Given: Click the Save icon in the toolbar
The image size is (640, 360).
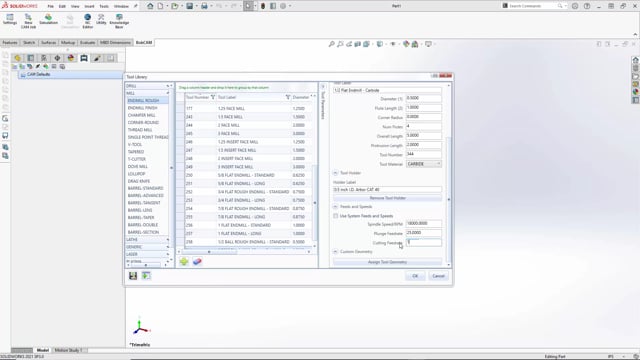Looking at the screenshot, I should pos(189,6).
